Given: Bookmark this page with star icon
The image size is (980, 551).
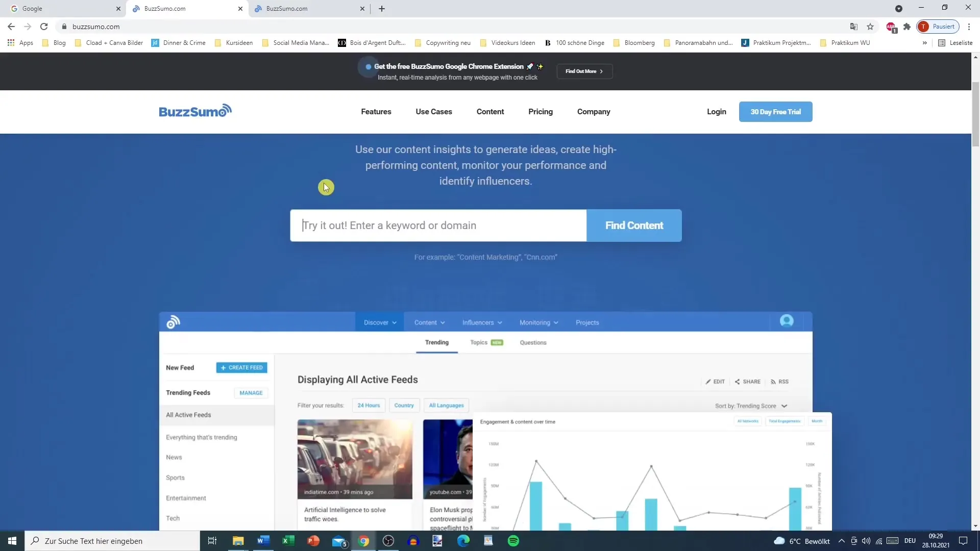Looking at the screenshot, I should pyautogui.click(x=870, y=27).
